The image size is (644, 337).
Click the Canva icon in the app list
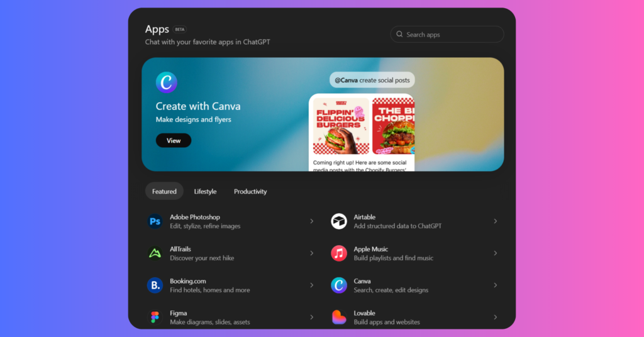[x=339, y=285]
